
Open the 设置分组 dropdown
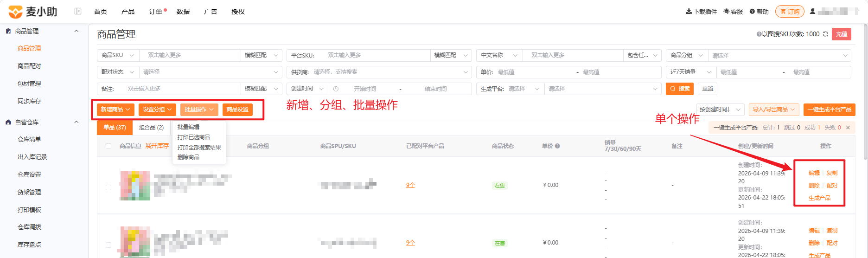pyautogui.click(x=157, y=110)
